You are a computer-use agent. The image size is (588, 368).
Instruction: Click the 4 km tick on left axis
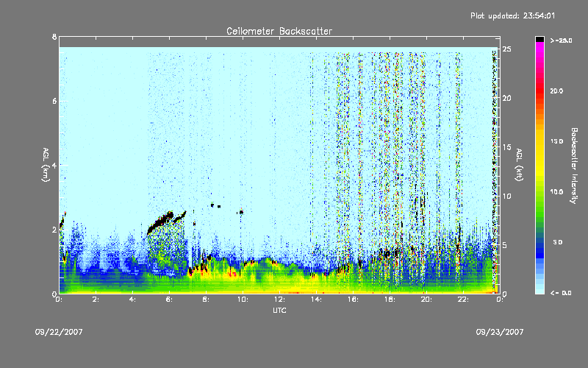[54, 166]
